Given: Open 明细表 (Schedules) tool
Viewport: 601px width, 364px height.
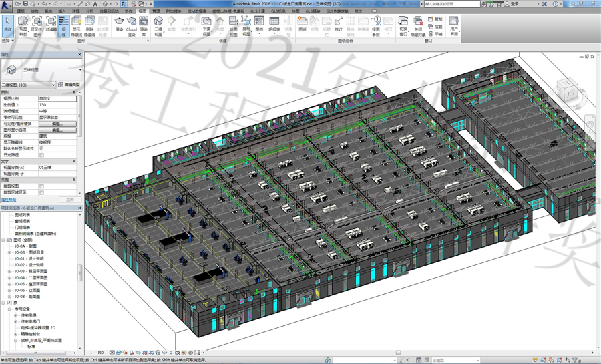Looking at the screenshot, I should [274, 25].
